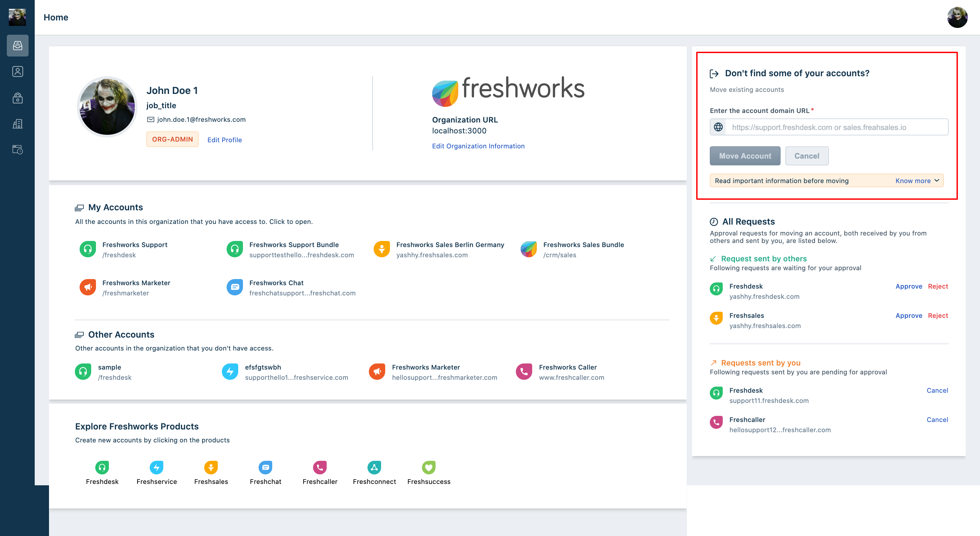Select the user profile icon in the sidebar
980x536 pixels.
(17, 71)
